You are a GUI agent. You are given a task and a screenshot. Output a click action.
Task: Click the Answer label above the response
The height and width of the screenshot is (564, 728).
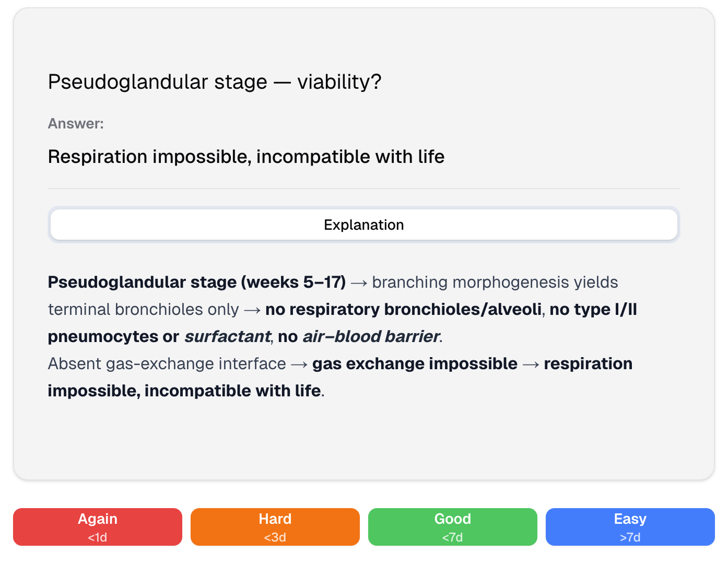75,123
